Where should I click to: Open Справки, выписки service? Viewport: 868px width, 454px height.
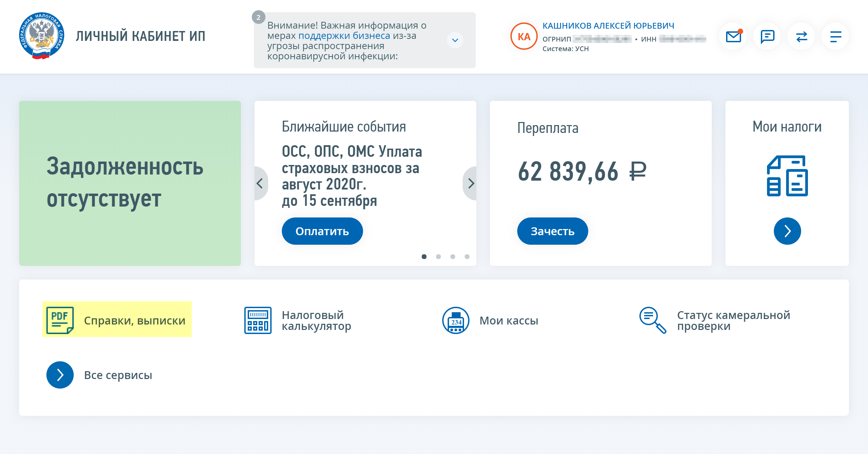117,319
